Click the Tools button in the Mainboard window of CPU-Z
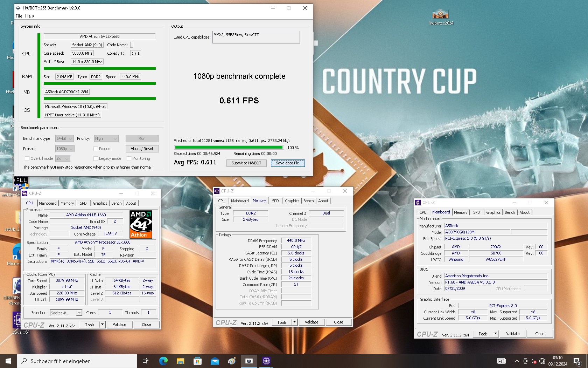 coord(483,334)
